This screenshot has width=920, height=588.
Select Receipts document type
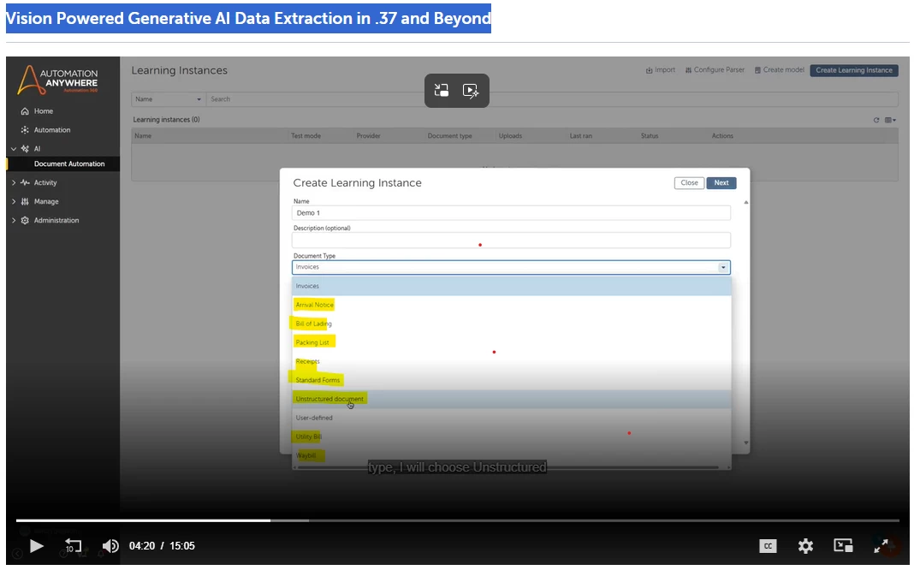click(511, 361)
